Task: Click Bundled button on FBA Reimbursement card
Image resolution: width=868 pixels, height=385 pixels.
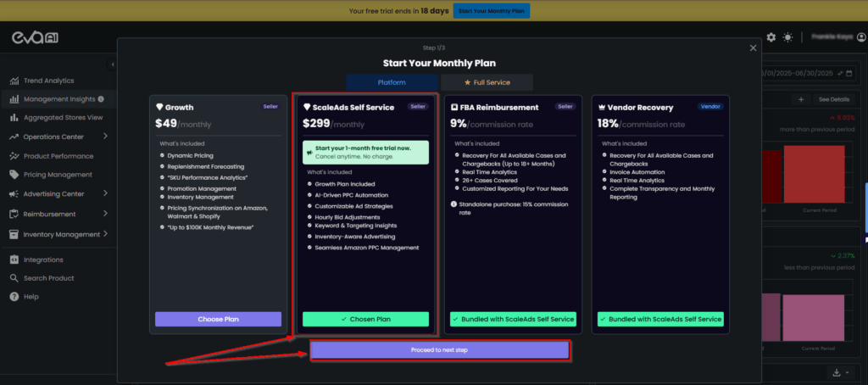Action: tap(513, 319)
